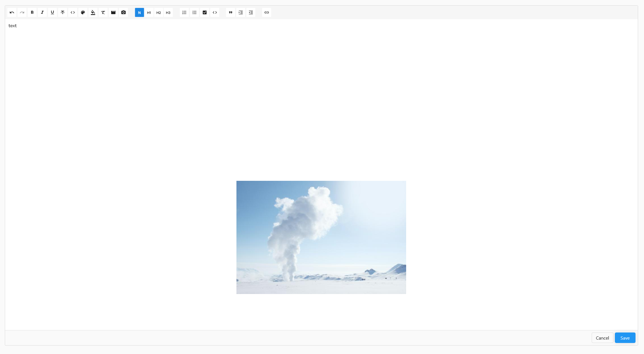Insert a hyperlink
Viewport: 644px width, 354px height.
(267, 12)
